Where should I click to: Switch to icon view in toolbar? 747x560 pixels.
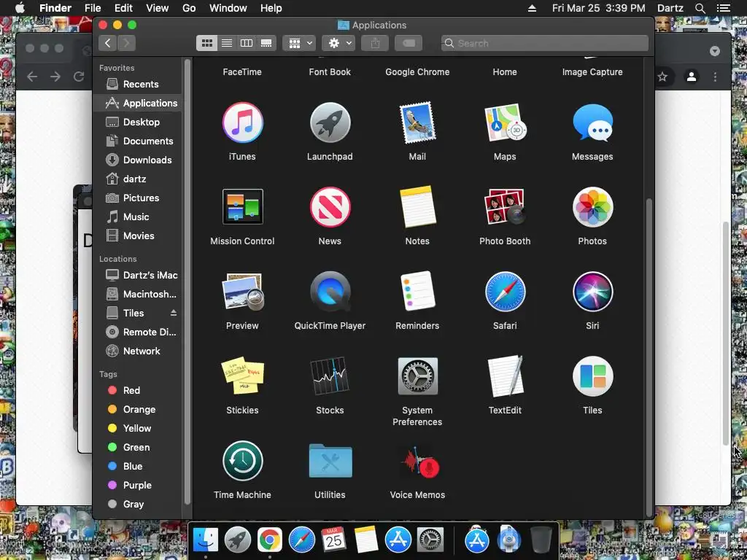[206, 43]
